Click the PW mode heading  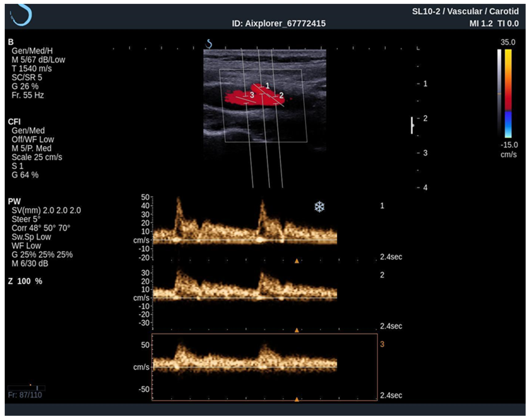pos(14,201)
